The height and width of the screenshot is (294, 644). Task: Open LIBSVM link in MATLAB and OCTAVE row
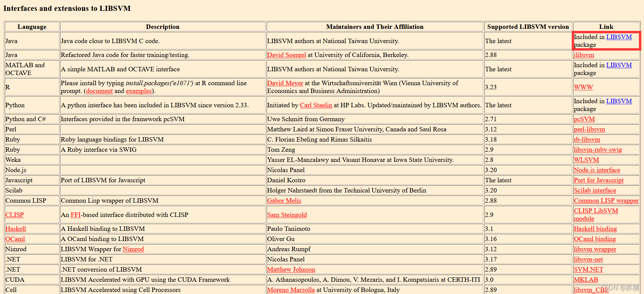pyautogui.click(x=619, y=65)
